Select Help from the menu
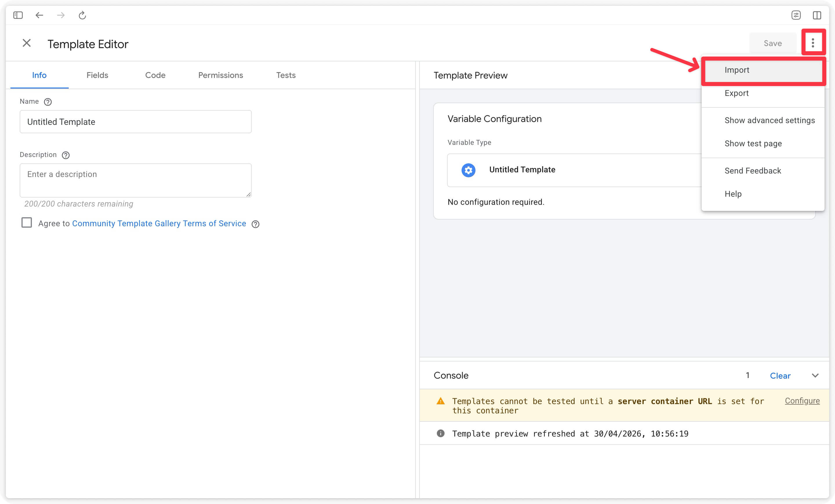The width and height of the screenshot is (835, 504). (x=763, y=194)
